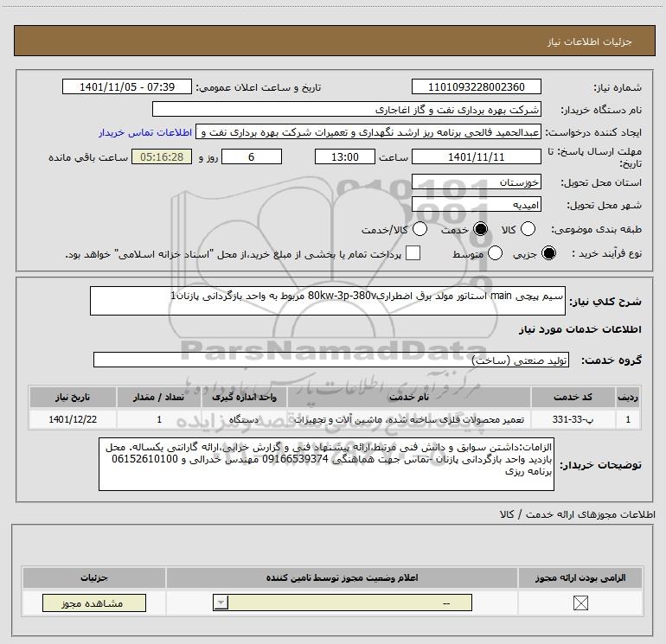Toggle the اسناد خزانه اسلامی payment checkbox

click(413, 253)
